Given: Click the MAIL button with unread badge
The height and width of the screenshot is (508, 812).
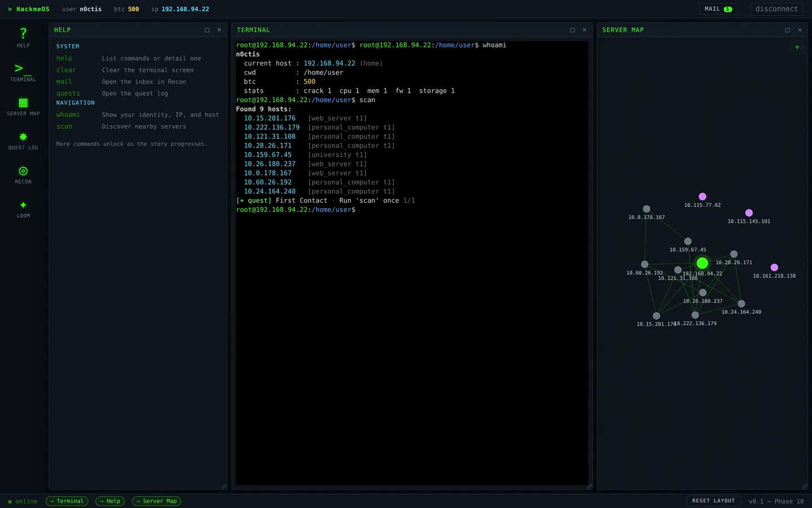Looking at the screenshot, I should [x=718, y=9].
